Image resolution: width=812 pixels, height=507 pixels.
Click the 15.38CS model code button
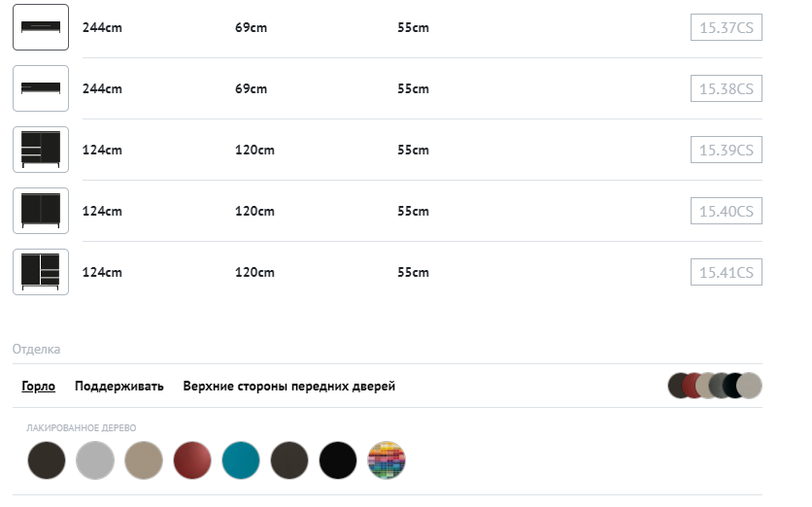click(x=726, y=88)
